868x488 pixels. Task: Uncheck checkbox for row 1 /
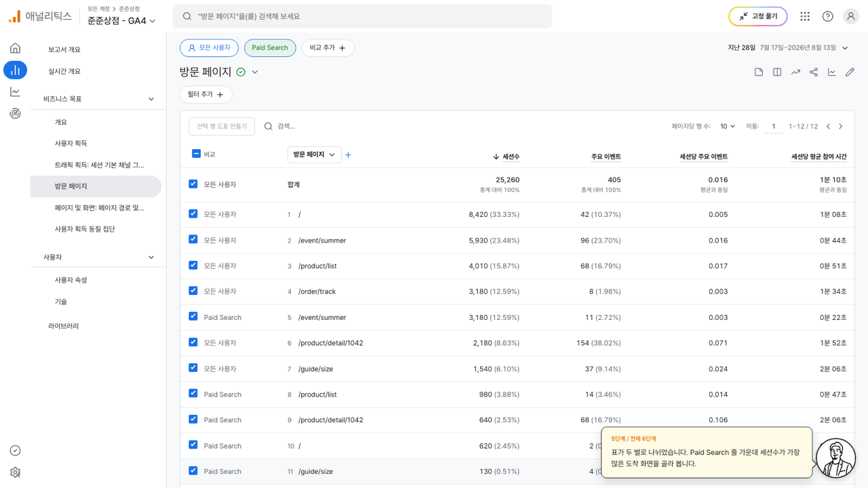point(193,213)
